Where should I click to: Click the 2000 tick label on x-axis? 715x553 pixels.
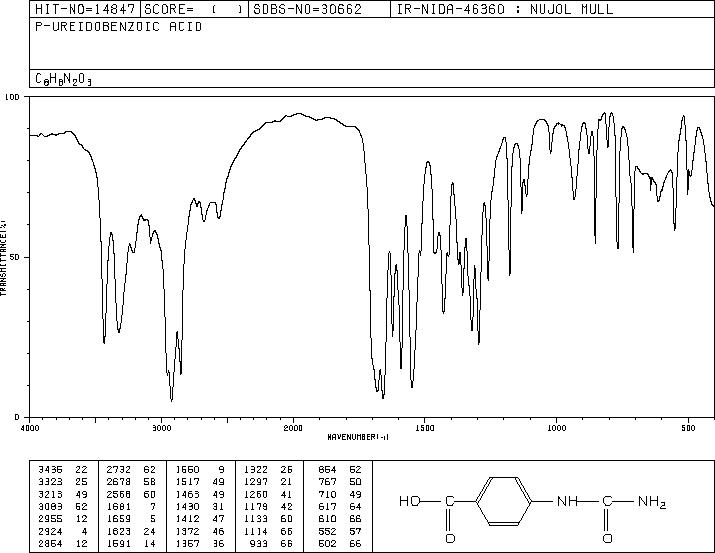(x=293, y=428)
